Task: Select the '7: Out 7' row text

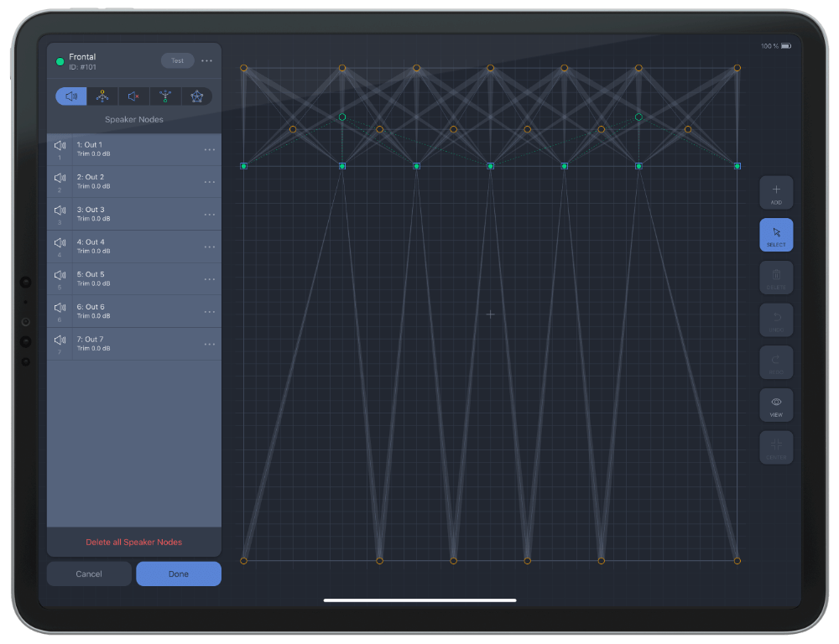Action: coord(90,339)
